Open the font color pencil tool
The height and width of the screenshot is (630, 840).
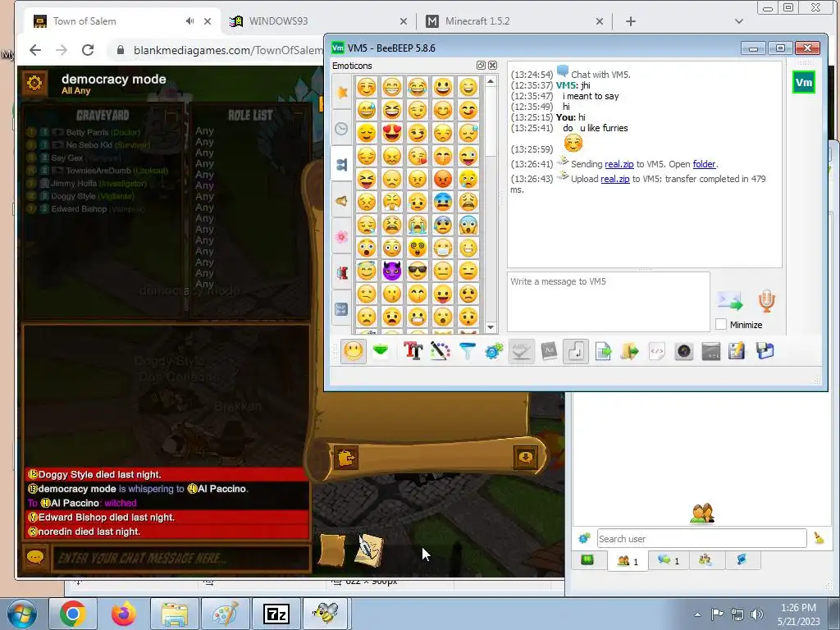click(440, 351)
